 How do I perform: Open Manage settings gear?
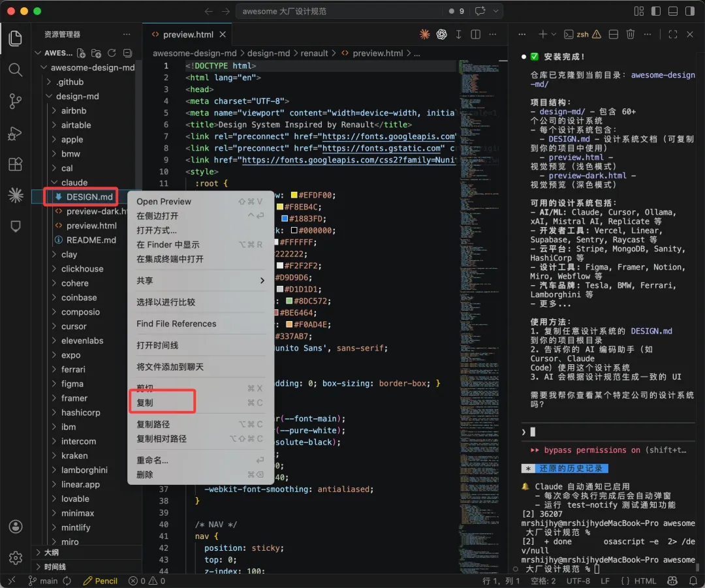pos(15,558)
